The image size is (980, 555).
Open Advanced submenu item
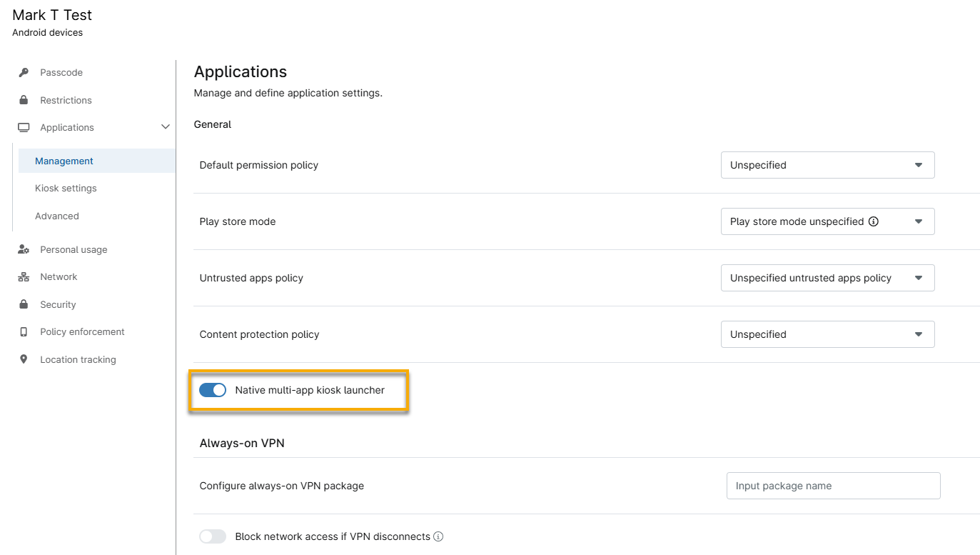click(x=57, y=216)
